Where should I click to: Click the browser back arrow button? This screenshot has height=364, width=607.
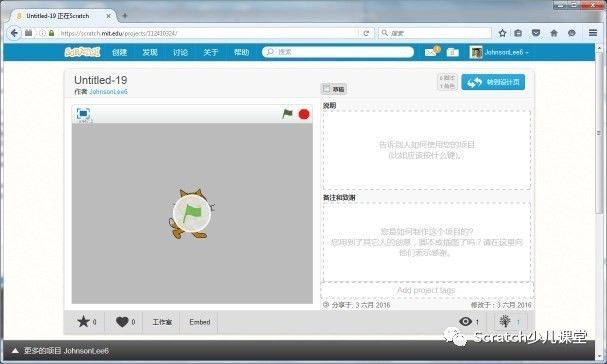(x=14, y=33)
